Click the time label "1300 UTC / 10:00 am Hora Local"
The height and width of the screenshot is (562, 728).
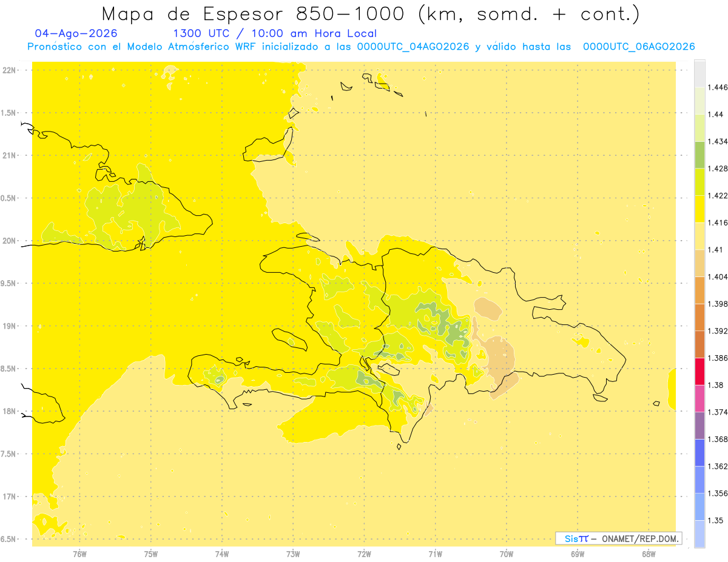point(275,33)
